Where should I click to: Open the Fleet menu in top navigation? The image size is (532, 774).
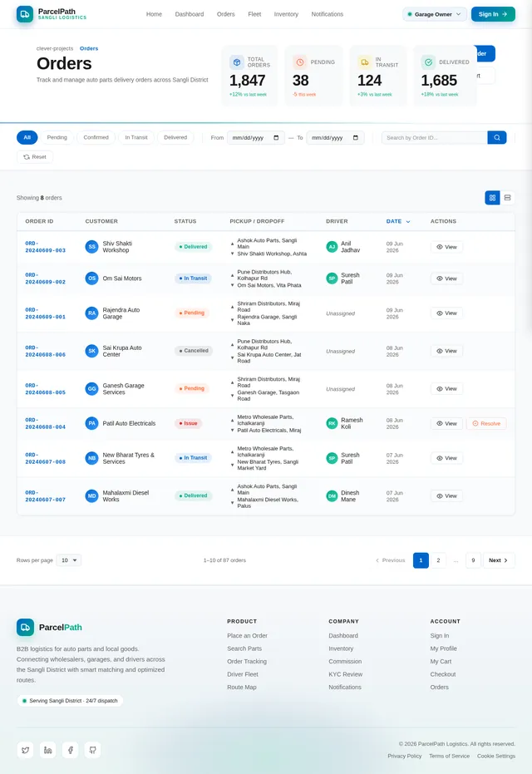[254, 14]
